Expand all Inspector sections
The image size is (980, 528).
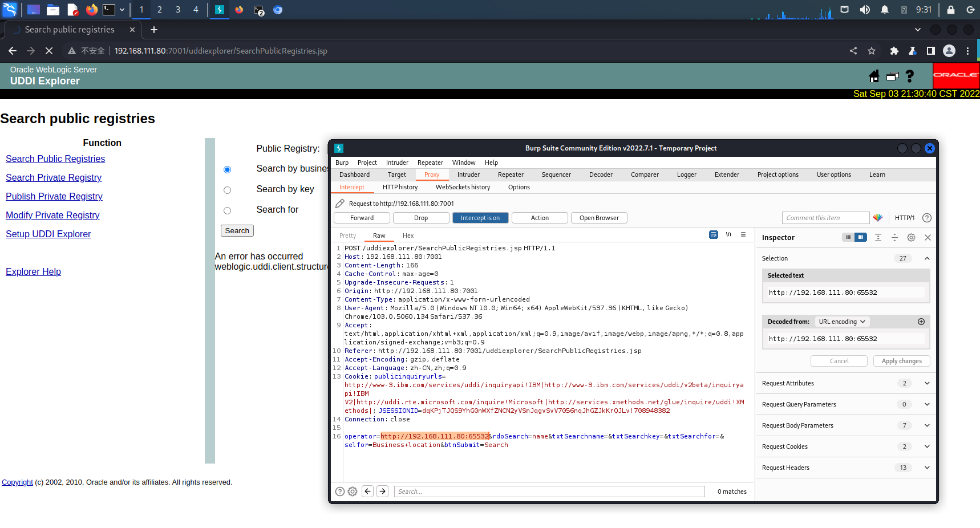coord(878,238)
